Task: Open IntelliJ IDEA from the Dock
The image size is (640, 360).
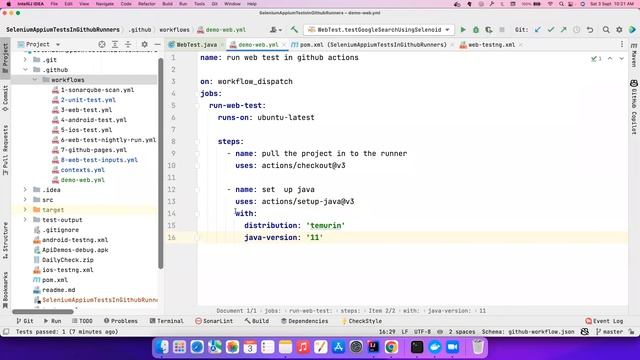Action: (x=373, y=347)
